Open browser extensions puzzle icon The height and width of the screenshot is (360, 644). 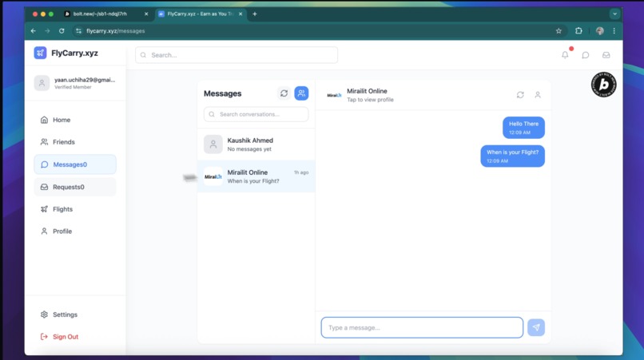tap(578, 31)
